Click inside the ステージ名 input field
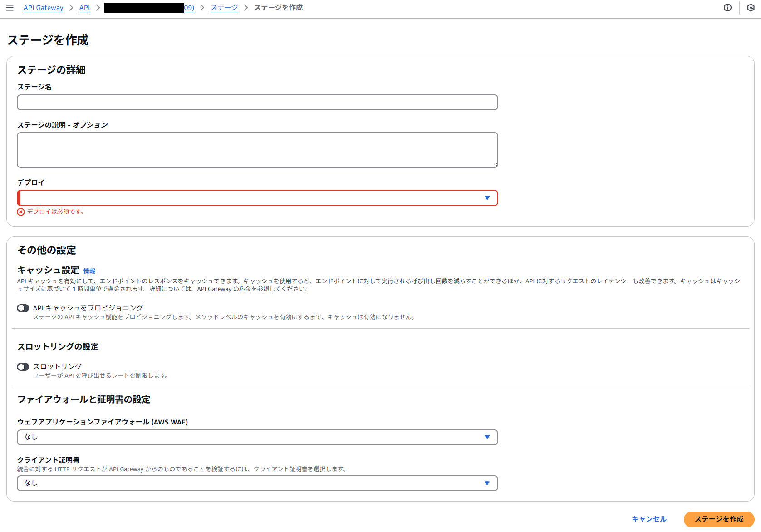 pos(257,102)
